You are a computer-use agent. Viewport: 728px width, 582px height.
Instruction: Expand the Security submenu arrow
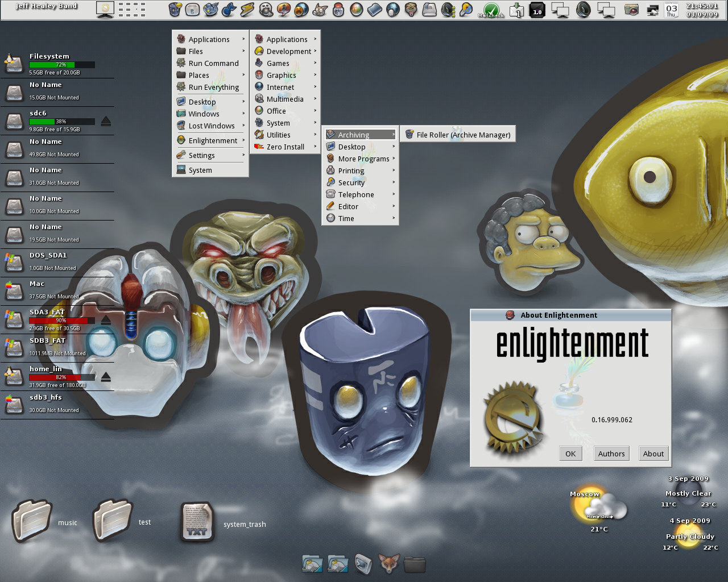(x=394, y=182)
